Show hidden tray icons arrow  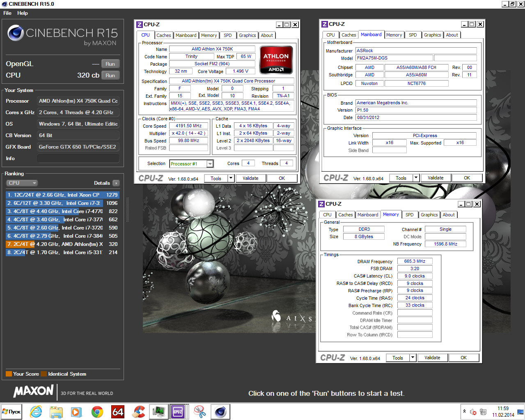464,411
